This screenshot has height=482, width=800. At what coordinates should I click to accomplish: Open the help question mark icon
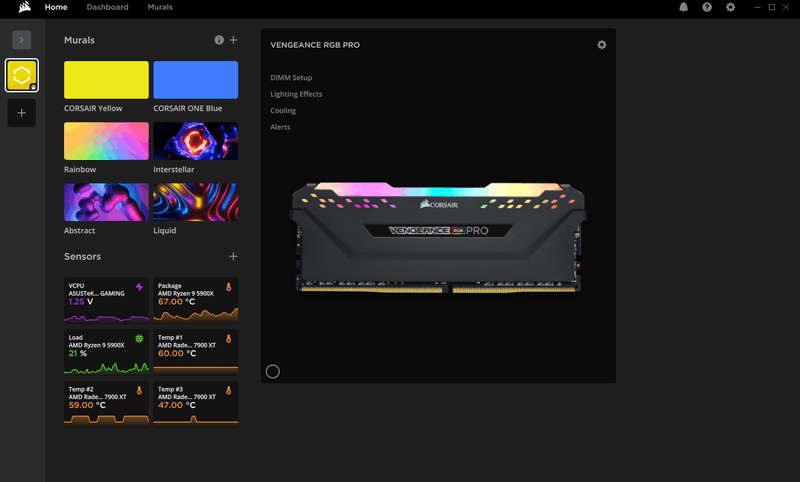point(707,7)
